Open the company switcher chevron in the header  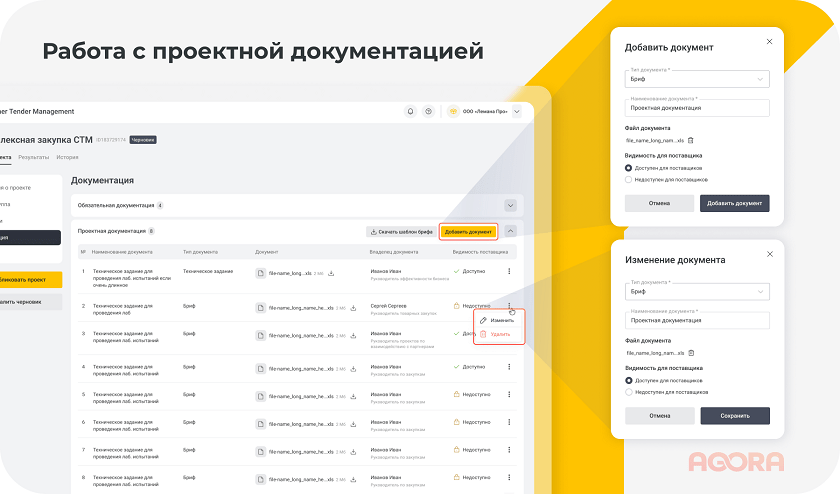[517, 111]
